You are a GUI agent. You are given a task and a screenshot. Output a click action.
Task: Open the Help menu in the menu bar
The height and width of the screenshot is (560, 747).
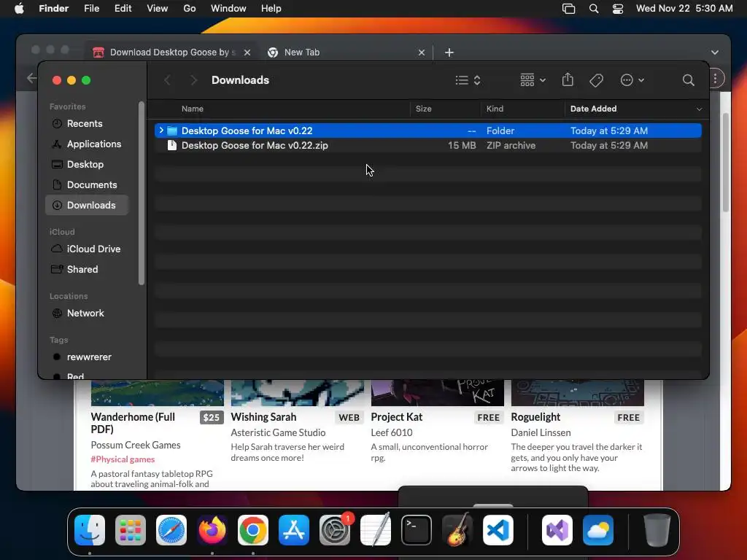(271, 9)
